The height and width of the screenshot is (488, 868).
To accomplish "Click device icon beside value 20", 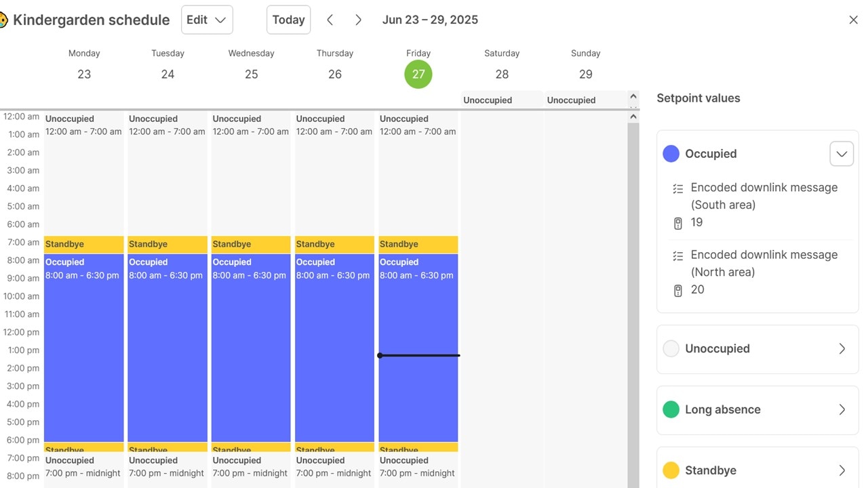I will (677, 290).
